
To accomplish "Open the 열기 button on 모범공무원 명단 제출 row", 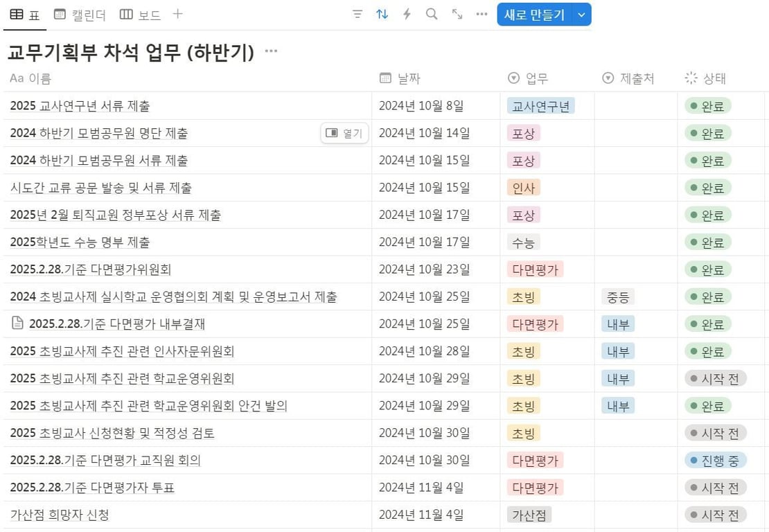I will coord(345,133).
